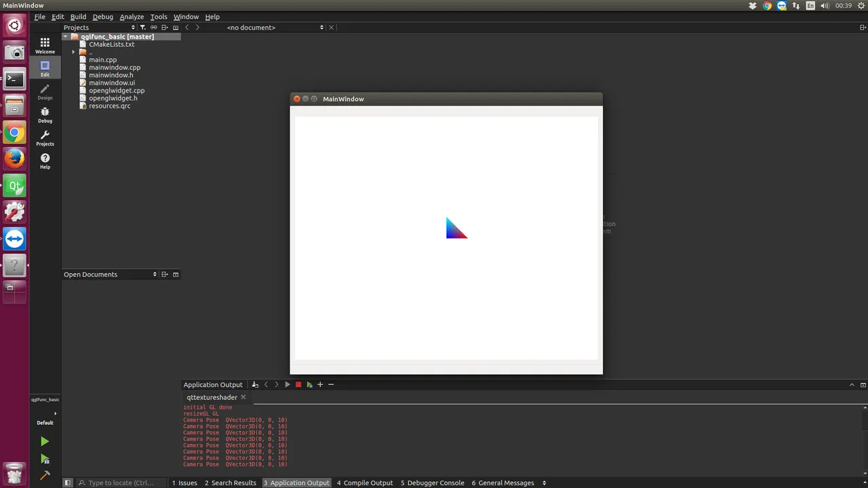Select the Application Output pane button

pyautogui.click(x=296, y=483)
